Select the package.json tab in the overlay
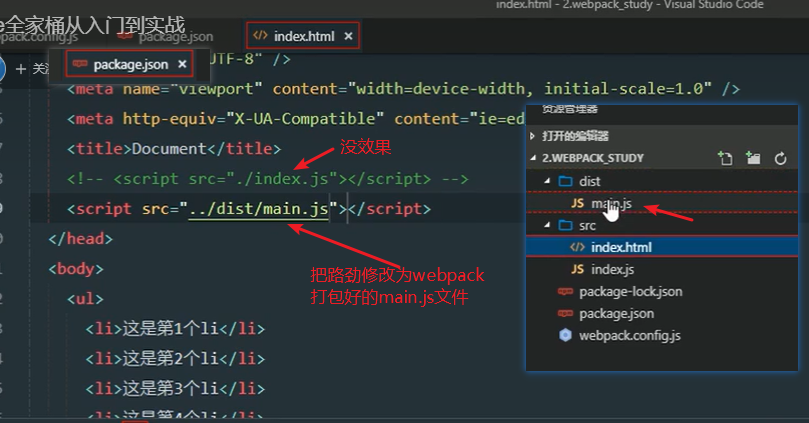The height and width of the screenshot is (423, 809). tap(130, 64)
